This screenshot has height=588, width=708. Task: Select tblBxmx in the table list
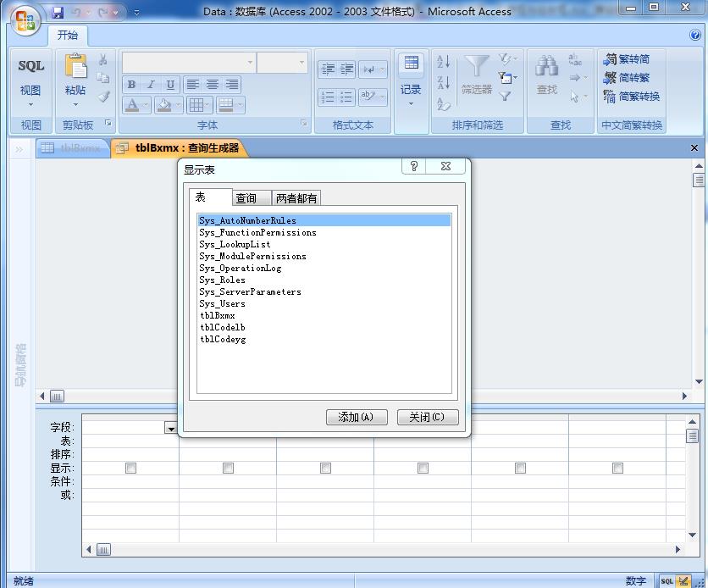(324, 315)
